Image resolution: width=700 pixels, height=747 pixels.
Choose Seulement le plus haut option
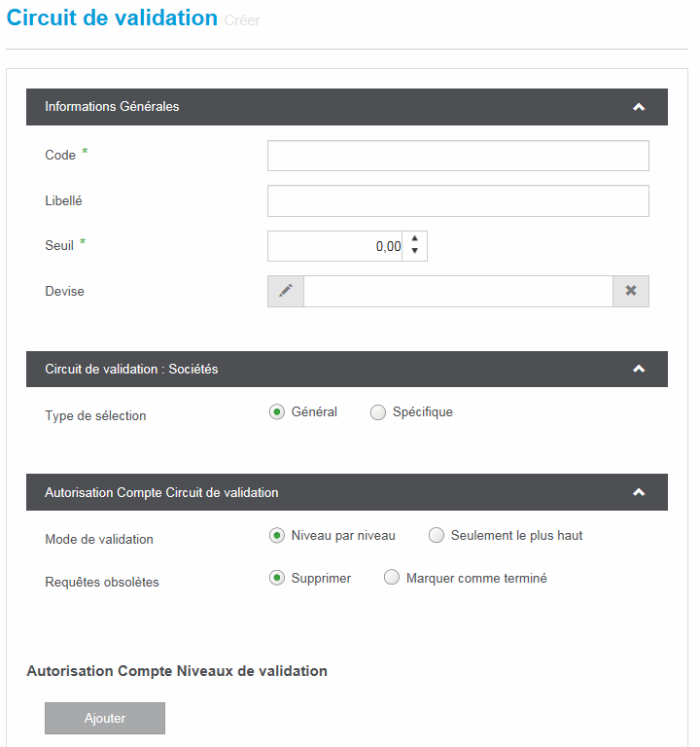(x=437, y=535)
